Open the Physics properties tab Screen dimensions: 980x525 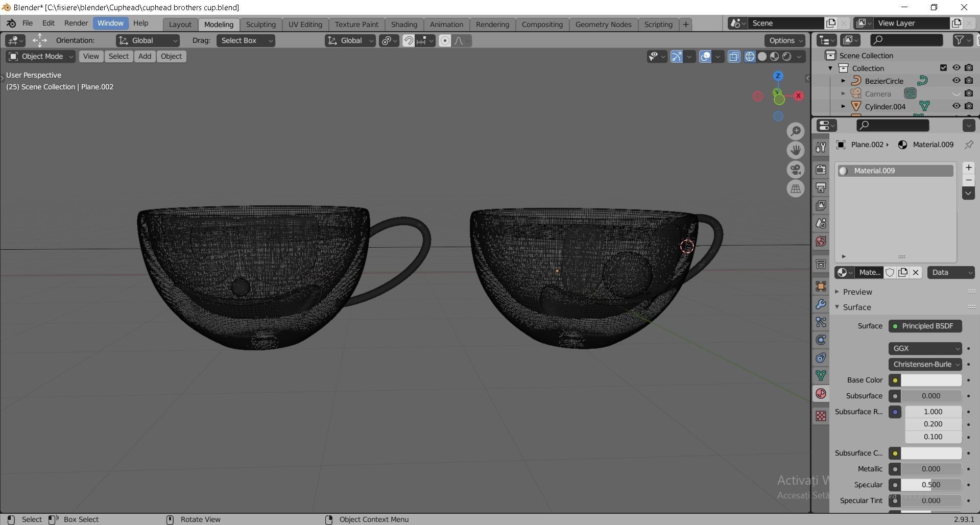[821, 340]
